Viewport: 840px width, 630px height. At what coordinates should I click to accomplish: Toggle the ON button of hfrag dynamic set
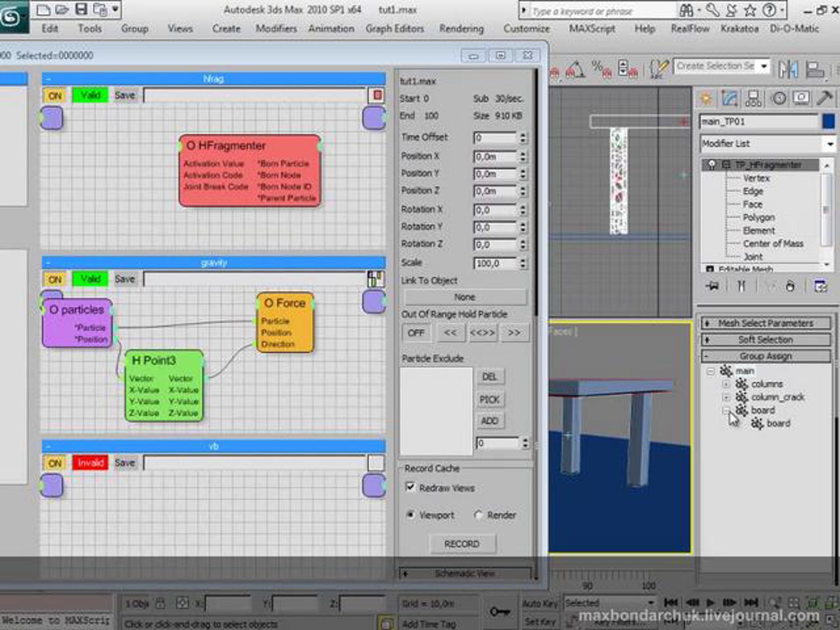coord(55,95)
